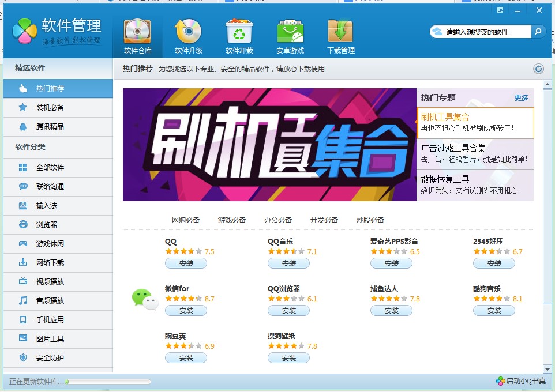Click the refresh icon beside 热门推荐 header

coord(538,69)
